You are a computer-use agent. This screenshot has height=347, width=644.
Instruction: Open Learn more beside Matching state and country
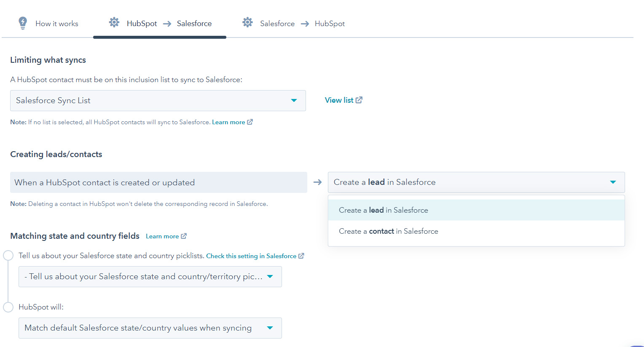162,236
